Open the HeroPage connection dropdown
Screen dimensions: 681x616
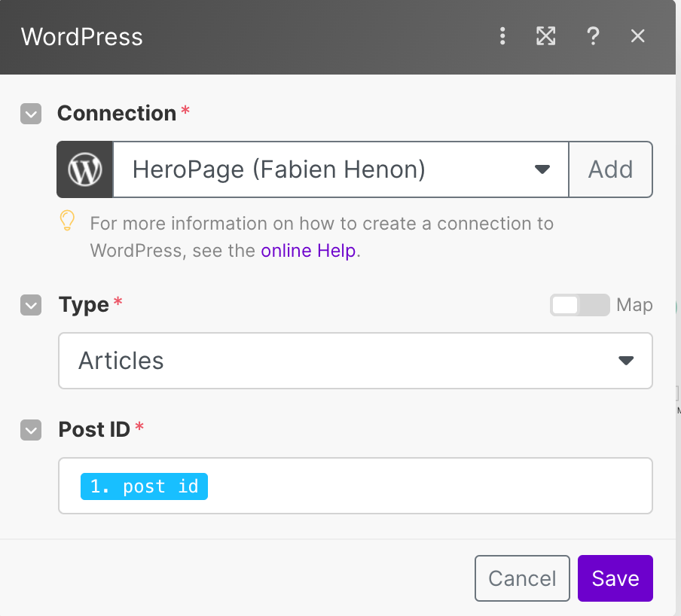(x=341, y=169)
